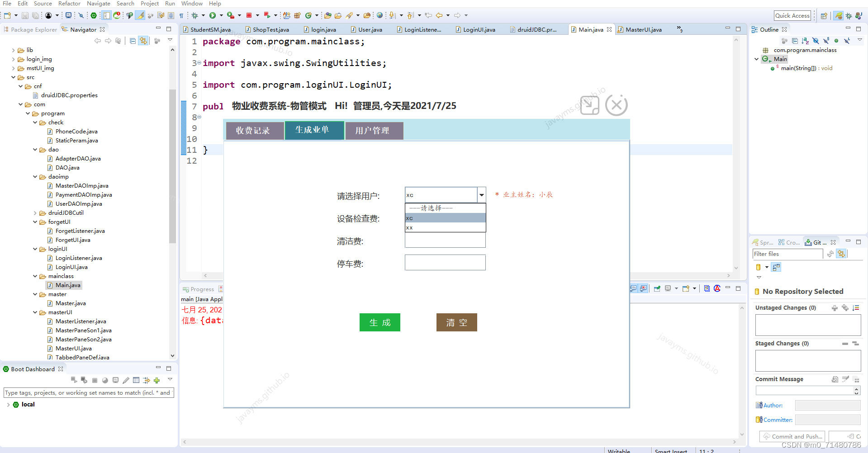
Task: Click console vertical scrollbar up arrow
Action: tap(742, 307)
